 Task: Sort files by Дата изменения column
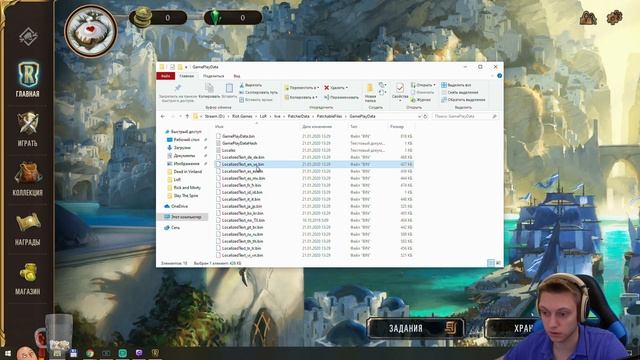[317, 127]
